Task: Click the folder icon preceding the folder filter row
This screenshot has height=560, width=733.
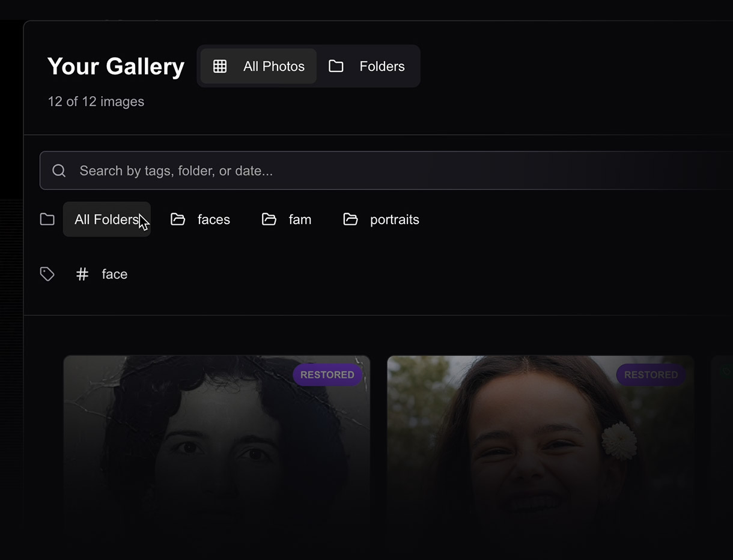Action: (x=47, y=219)
